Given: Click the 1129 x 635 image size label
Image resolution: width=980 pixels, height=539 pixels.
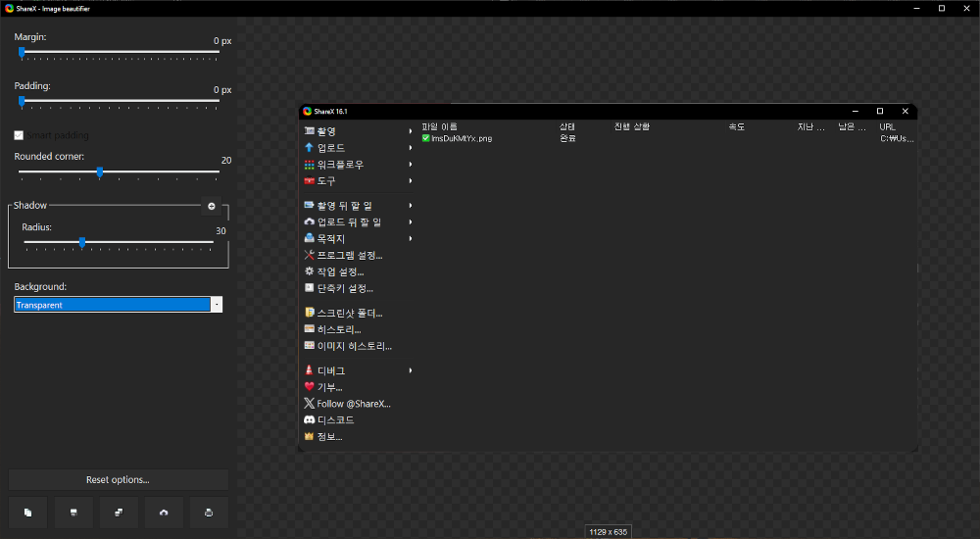Looking at the screenshot, I should tap(609, 532).
